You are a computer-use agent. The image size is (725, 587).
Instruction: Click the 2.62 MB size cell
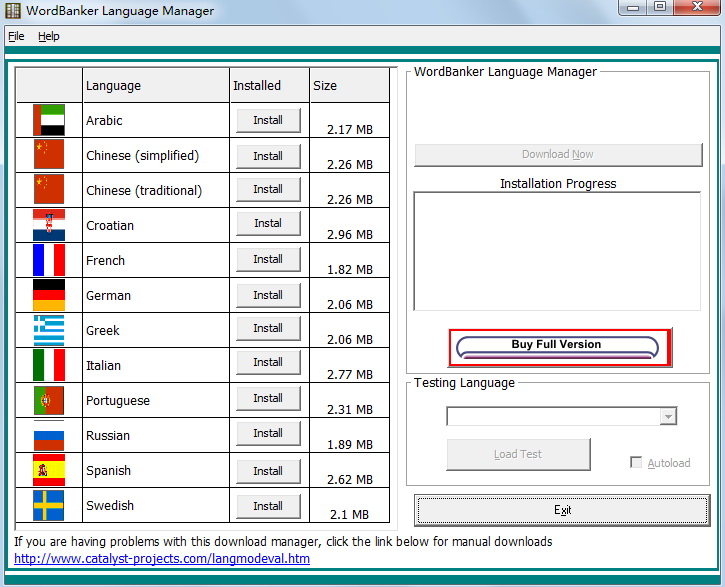click(350, 471)
